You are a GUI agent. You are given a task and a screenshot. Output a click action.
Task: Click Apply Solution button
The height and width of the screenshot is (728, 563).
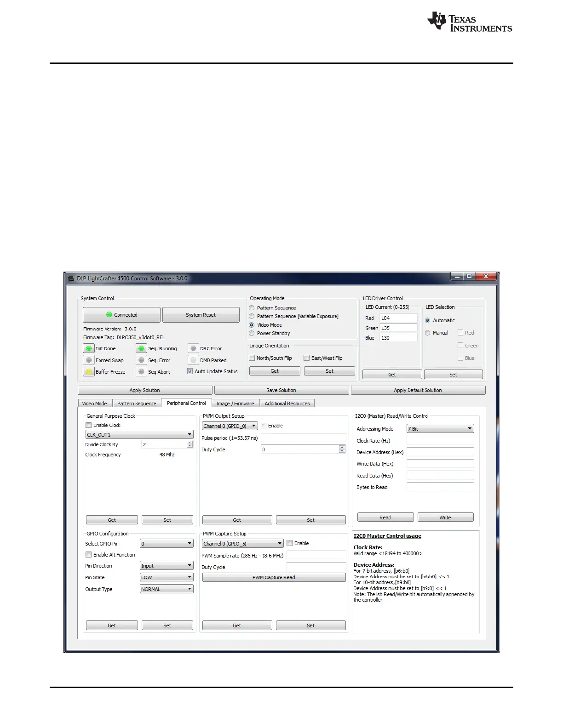click(x=145, y=390)
